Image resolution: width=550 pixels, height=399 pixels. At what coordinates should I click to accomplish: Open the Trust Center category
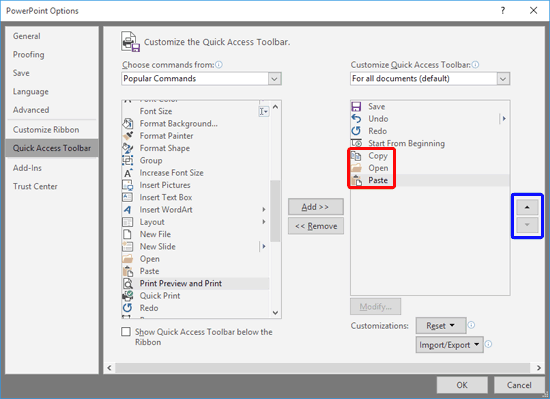(52, 186)
